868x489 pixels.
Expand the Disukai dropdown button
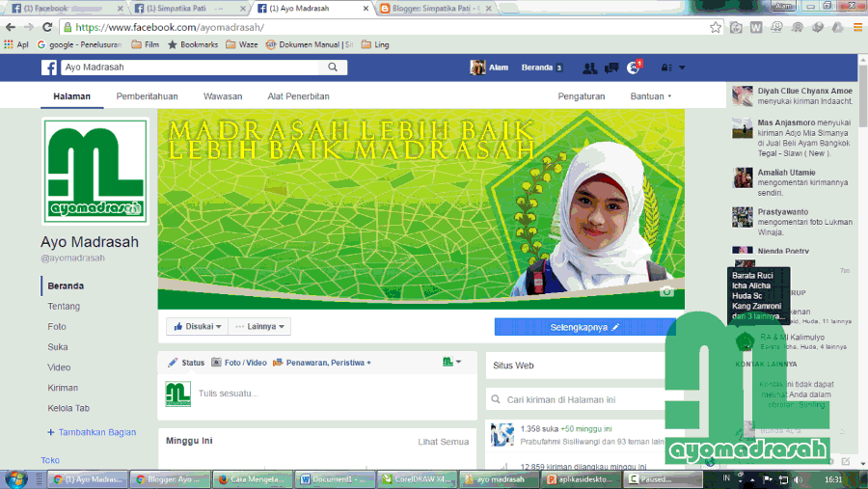pyautogui.click(x=197, y=327)
